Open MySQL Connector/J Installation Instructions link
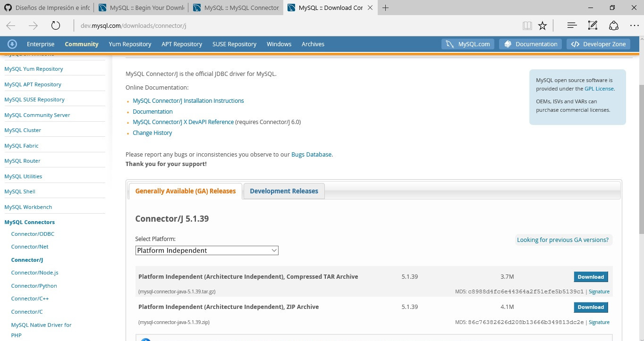The height and width of the screenshot is (341, 644). pos(188,101)
